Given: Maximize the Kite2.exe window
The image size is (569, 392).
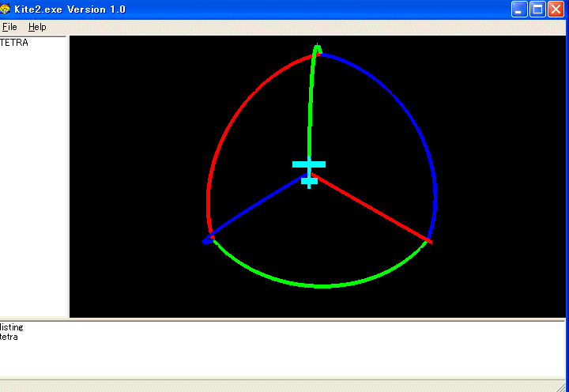Looking at the screenshot, I should point(537,9).
